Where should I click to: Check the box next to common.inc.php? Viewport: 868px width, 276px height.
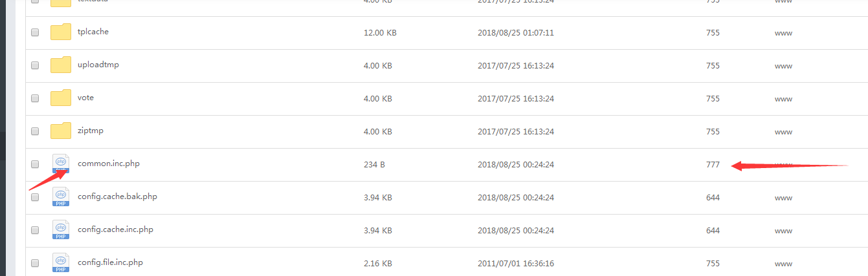[35, 164]
